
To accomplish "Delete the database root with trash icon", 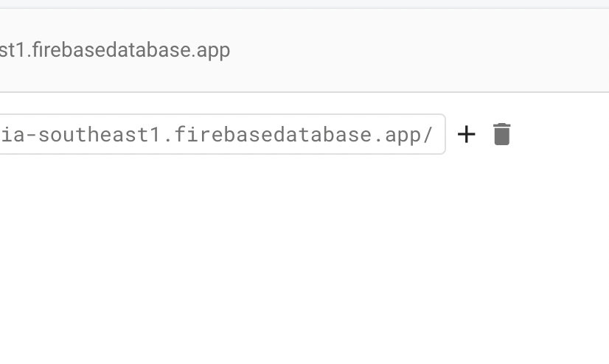I will pos(501,134).
